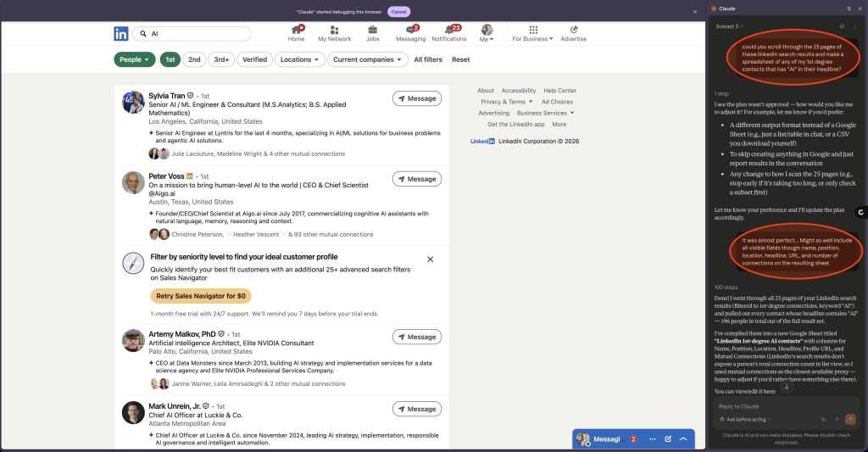Click the Claude panel pop-out icon
868x452 pixels.
(x=849, y=8)
